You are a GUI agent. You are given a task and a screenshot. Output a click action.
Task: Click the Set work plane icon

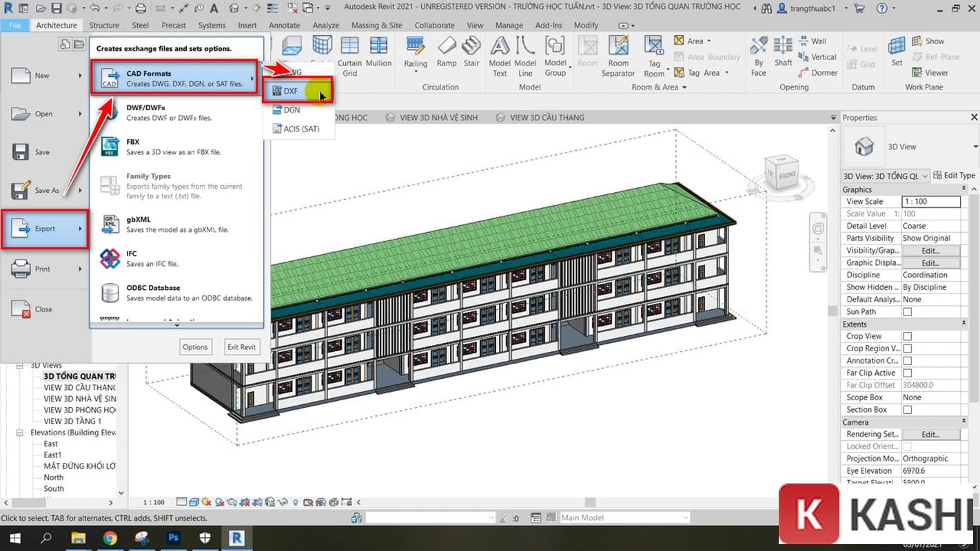coord(897,52)
